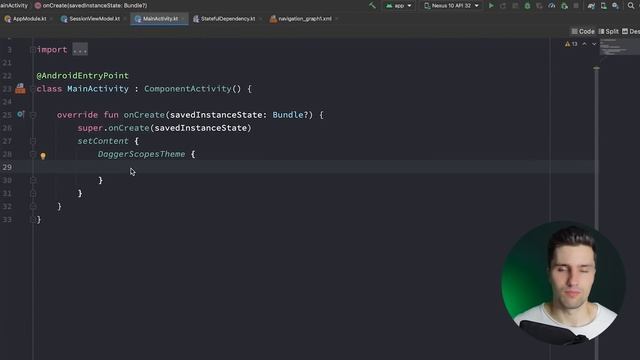
Task: Collapse the onCreate function fold marker
Action: (x=33, y=115)
